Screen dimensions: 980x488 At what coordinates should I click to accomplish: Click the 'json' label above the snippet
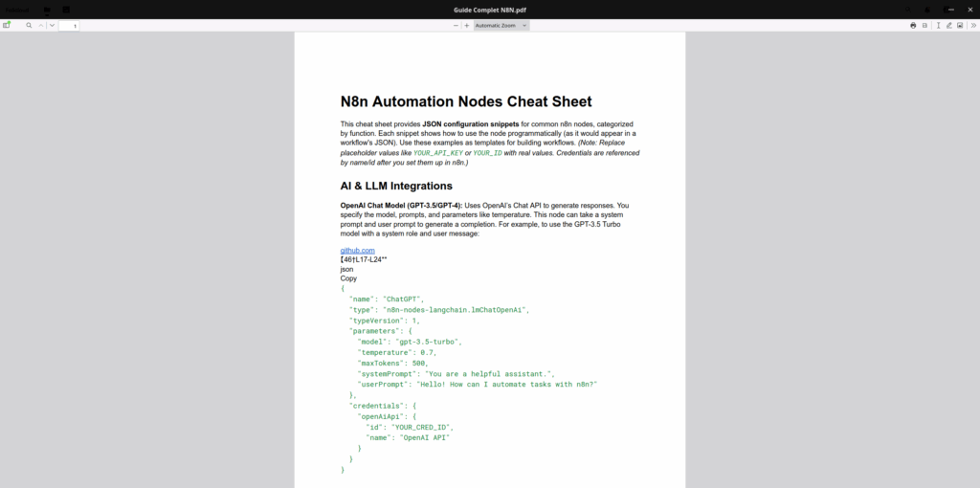coord(346,269)
